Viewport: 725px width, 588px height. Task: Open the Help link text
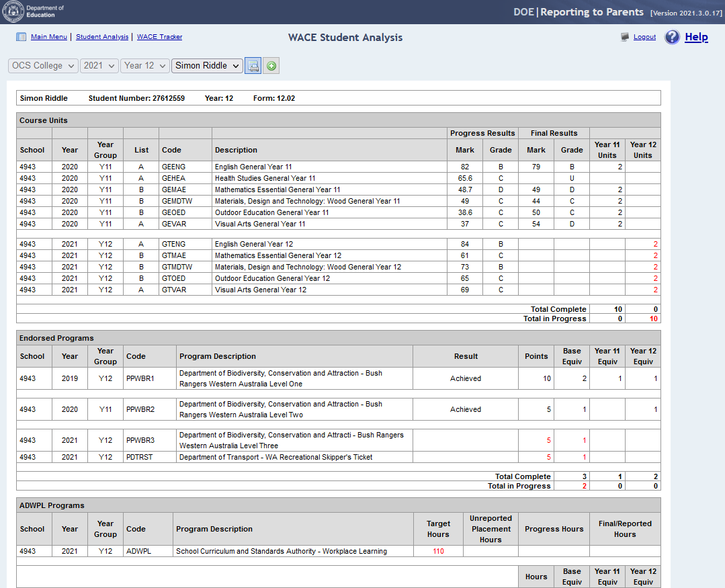tap(696, 37)
